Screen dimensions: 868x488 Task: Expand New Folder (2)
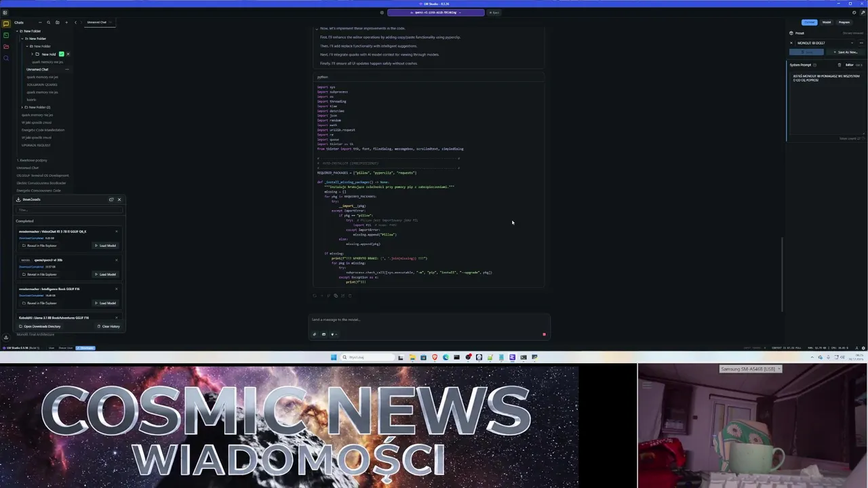pos(22,107)
